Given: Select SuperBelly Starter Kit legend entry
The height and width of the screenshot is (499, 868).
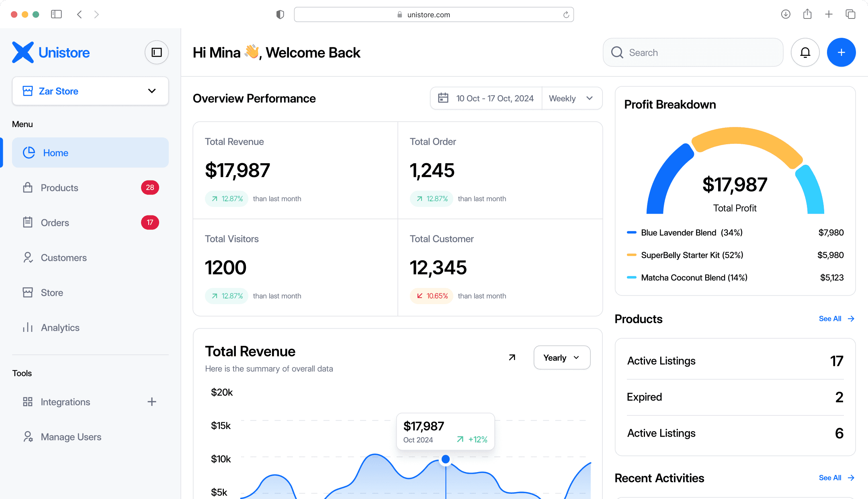Looking at the screenshot, I should [x=735, y=255].
